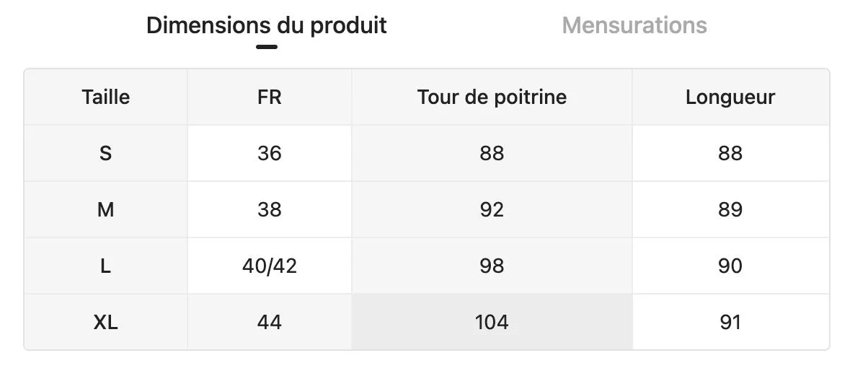Select the S size row label
This screenshot has height=371, width=868.
(x=106, y=153)
